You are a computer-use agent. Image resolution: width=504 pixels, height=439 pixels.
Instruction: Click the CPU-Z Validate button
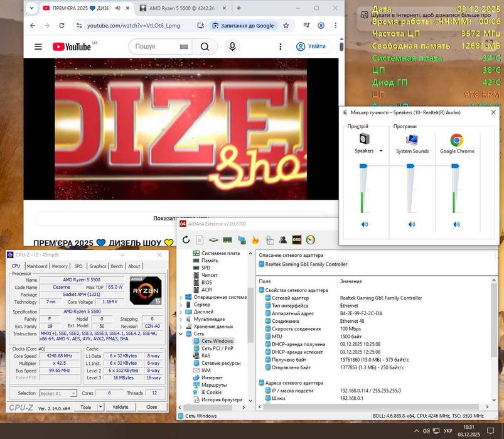click(121, 407)
